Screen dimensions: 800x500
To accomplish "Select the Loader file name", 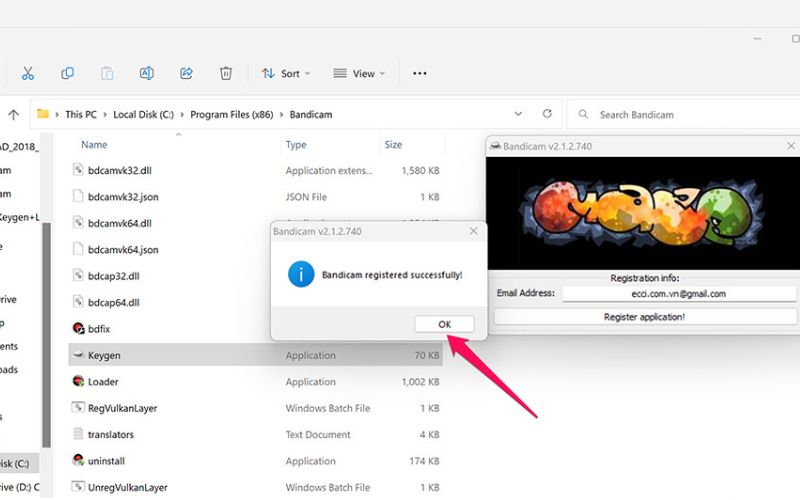I will (103, 382).
